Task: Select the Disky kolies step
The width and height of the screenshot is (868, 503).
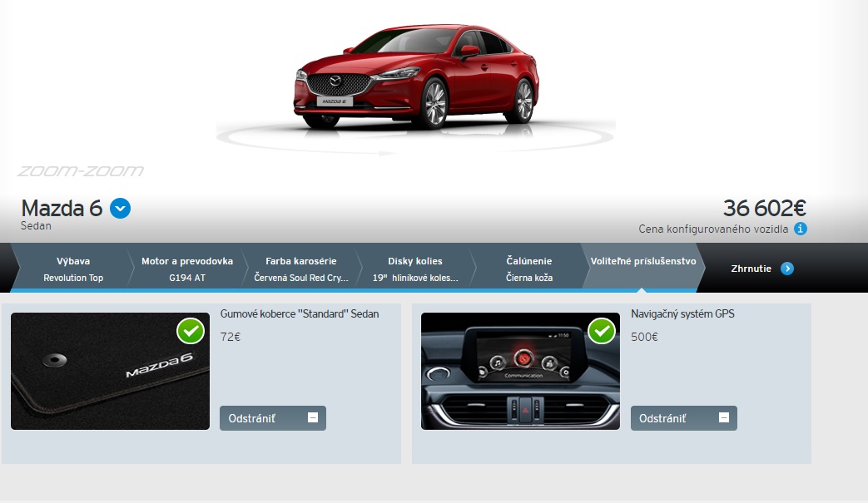Action: 415,269
